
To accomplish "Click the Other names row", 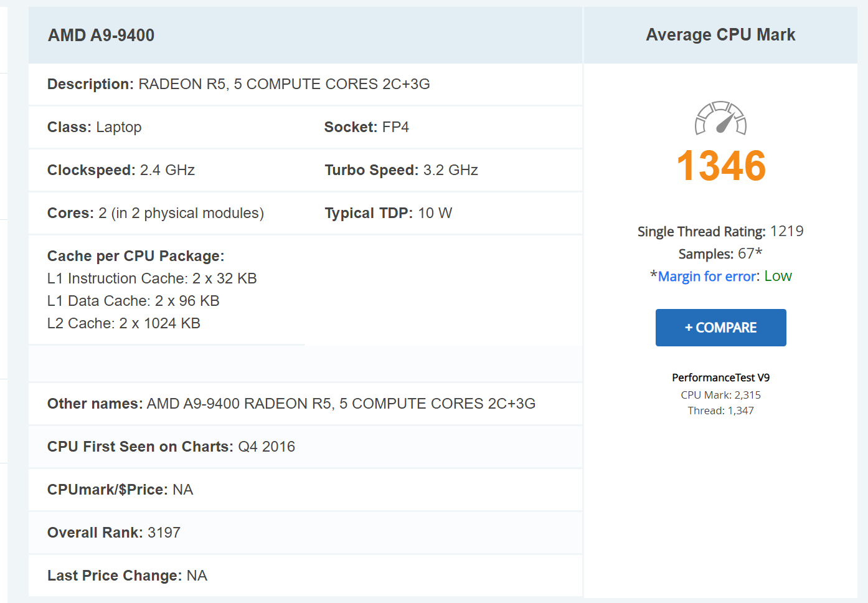I will [305, 404].
